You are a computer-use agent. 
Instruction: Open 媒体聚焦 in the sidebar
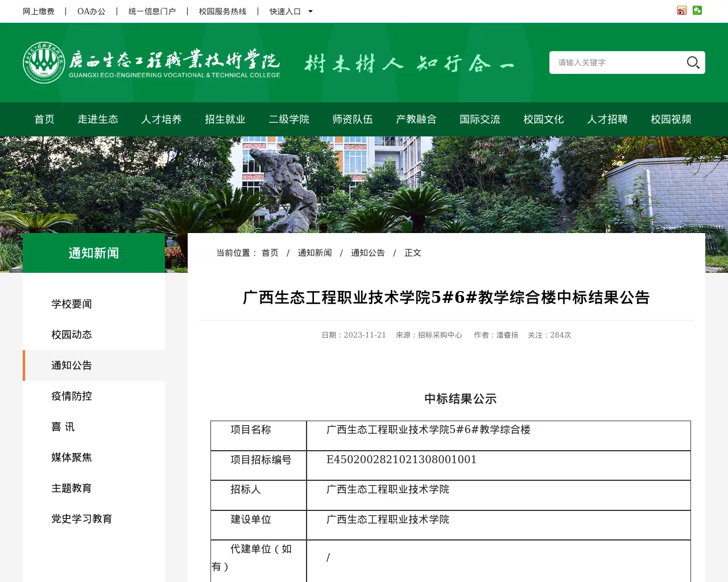(x=72, y=458)
